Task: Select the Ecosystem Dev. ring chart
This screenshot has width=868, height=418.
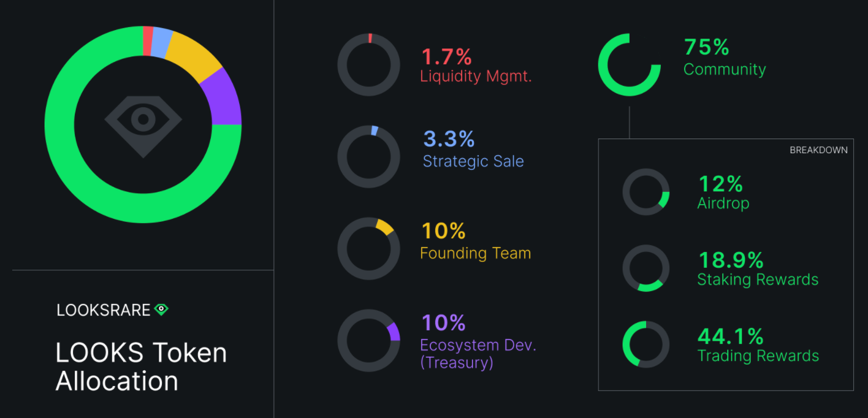Action: click(x=369, y=340)
